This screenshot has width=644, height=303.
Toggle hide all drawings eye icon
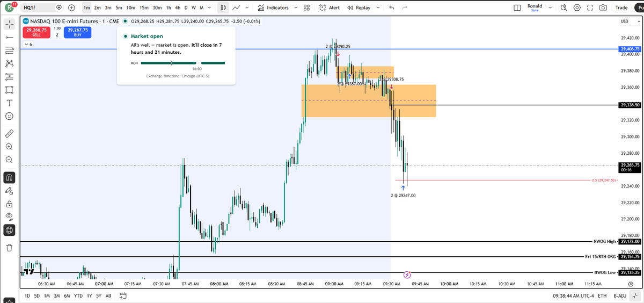(x=9, y=217)
